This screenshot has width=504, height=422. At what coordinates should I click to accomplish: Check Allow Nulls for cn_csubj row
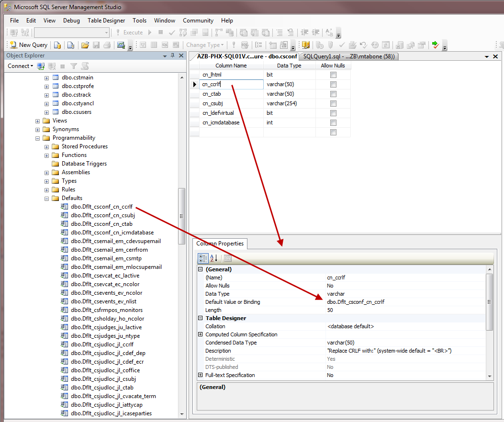(x=333, y=104)
